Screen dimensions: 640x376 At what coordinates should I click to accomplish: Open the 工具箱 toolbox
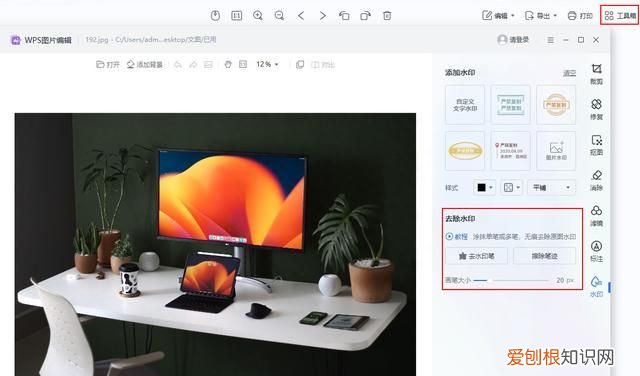click(620, 16)
